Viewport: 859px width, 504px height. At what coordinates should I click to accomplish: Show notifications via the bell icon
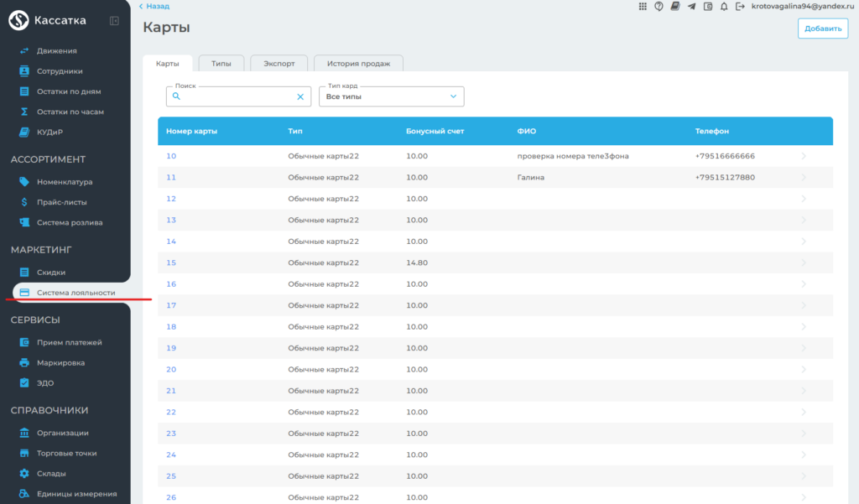[x=723, y=7]
